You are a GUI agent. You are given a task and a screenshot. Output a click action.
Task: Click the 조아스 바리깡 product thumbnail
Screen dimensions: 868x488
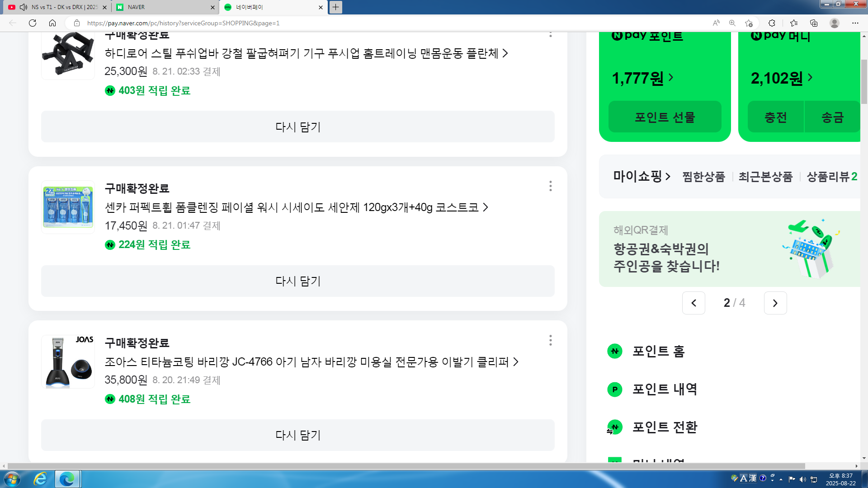[68, 361]
